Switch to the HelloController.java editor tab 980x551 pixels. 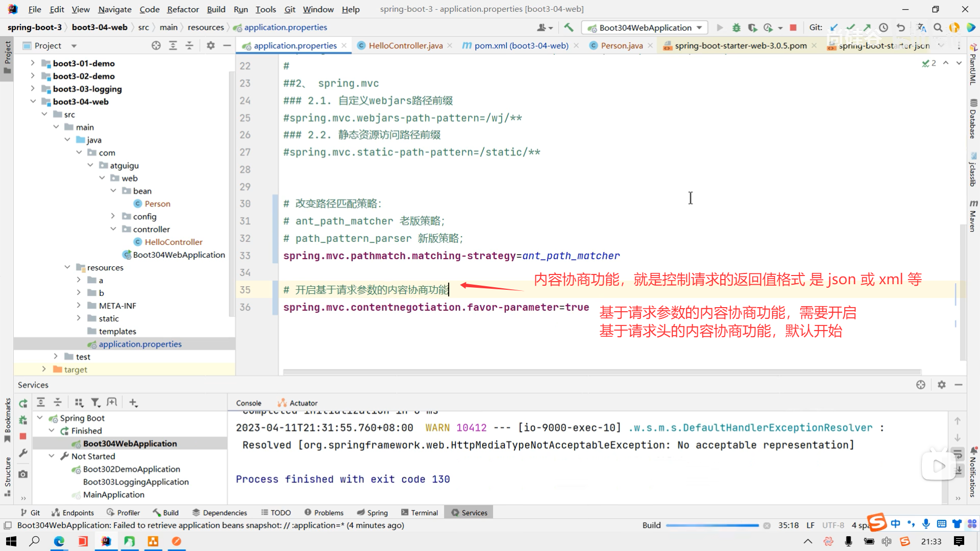point(405,45)
